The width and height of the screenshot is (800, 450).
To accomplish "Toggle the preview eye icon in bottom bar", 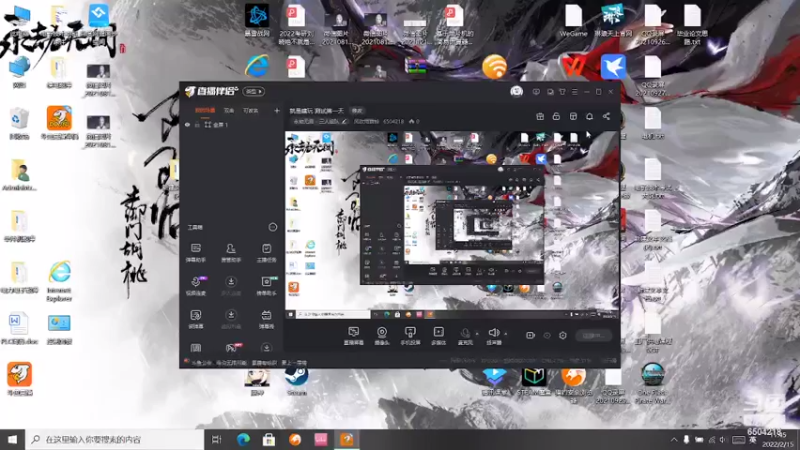I will (x=546, y=335).
